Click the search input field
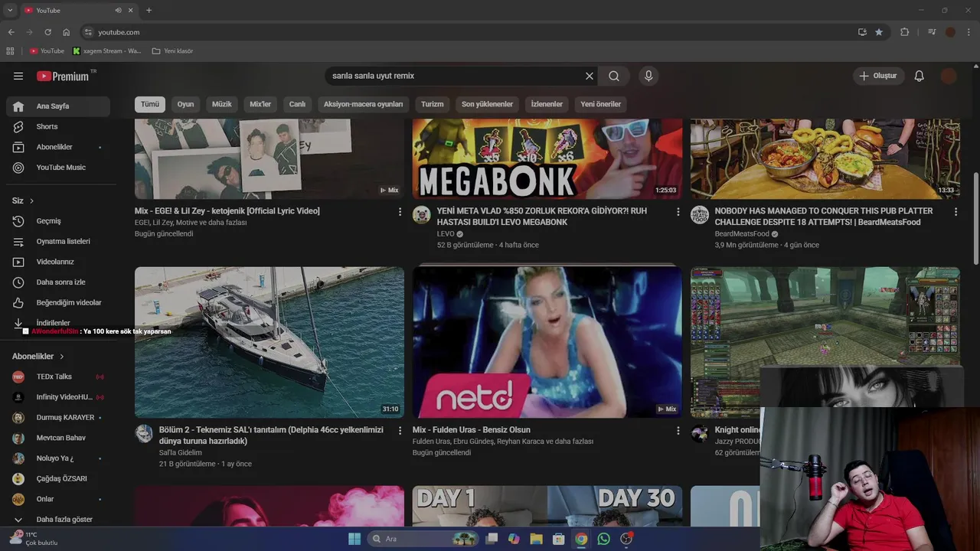 tap(455, 76)
